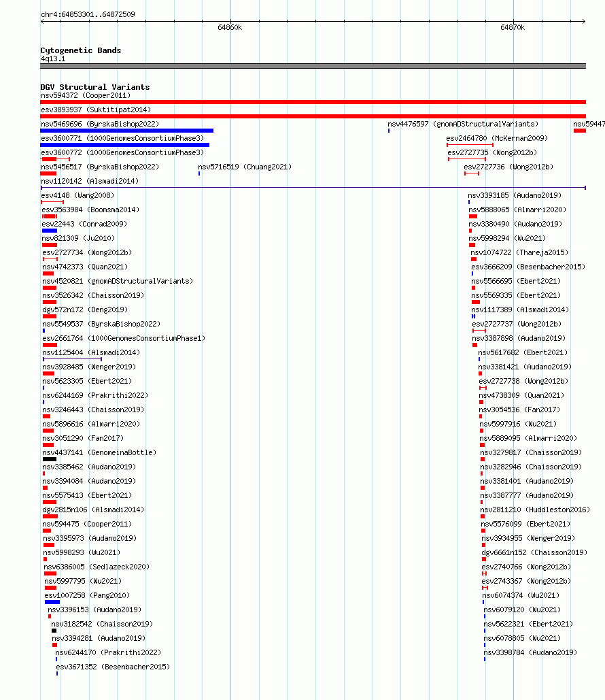This screenshot has width=605, height=700.
Task: Click nsv5896616 (Almarri2020) label
Action: (x=92, y=424)
